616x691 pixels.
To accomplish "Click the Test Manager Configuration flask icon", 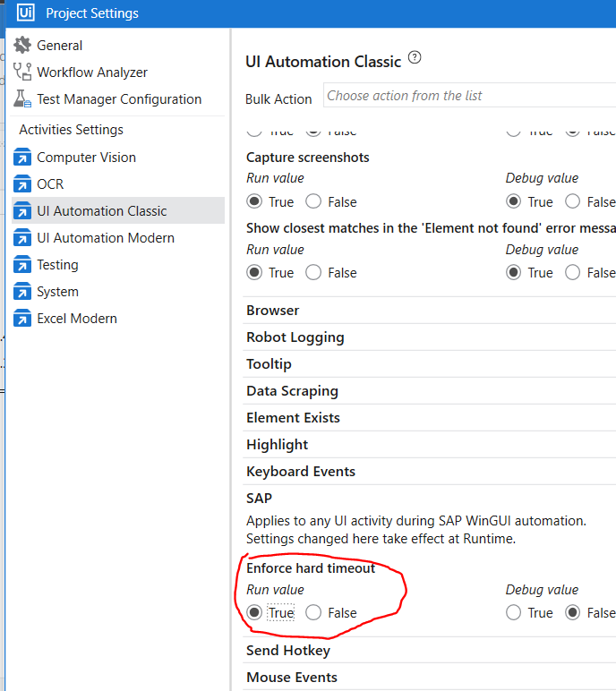I will click(22, 98).
